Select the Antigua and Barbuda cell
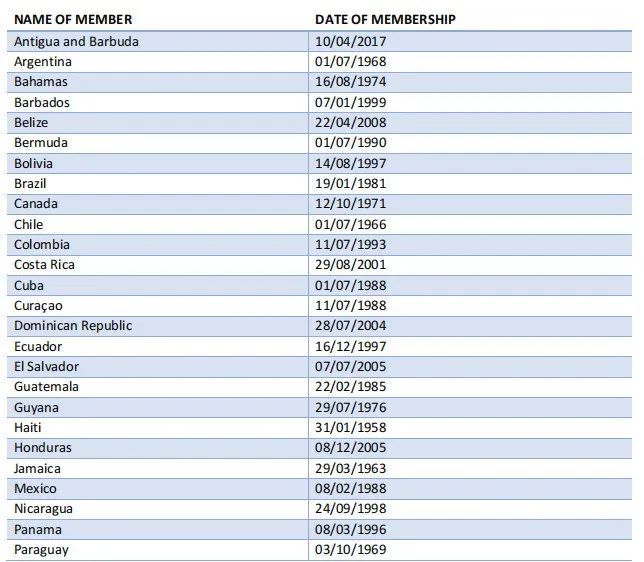Screen dimensions: 644x562 [76, 41]
